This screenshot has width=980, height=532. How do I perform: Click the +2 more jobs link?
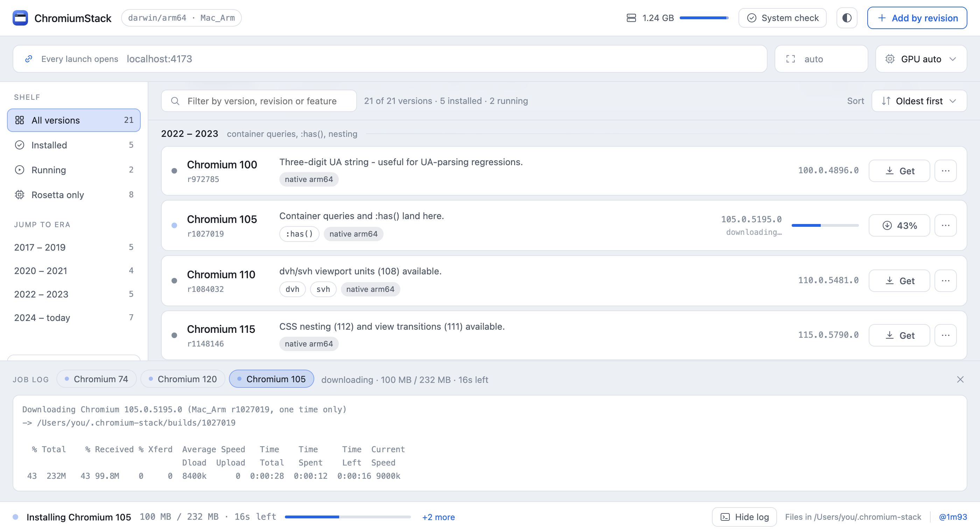pyautogui.click(x=438, y=517)
